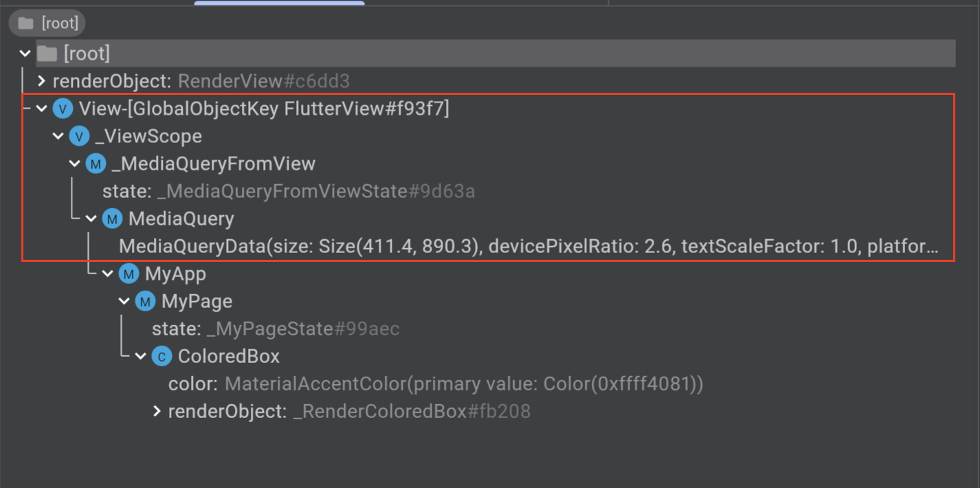Collapse the ColoredBox node
980x488 pixels.
[x=141, y=356]
